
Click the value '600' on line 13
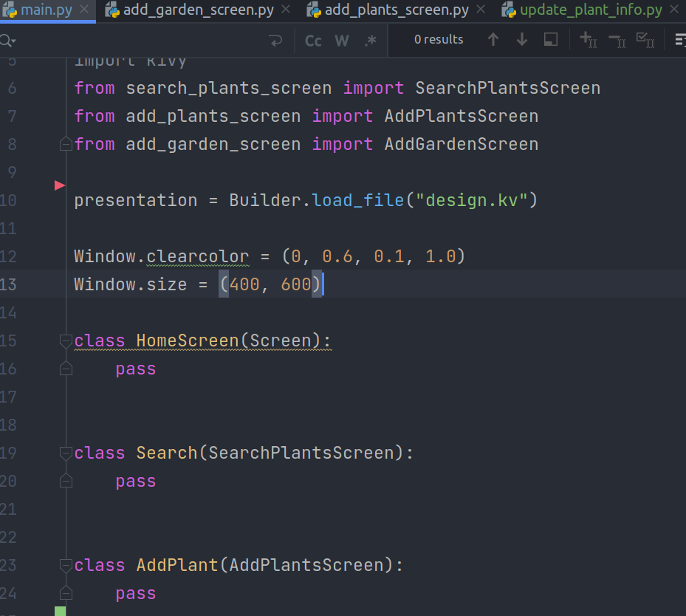(296, 284)
